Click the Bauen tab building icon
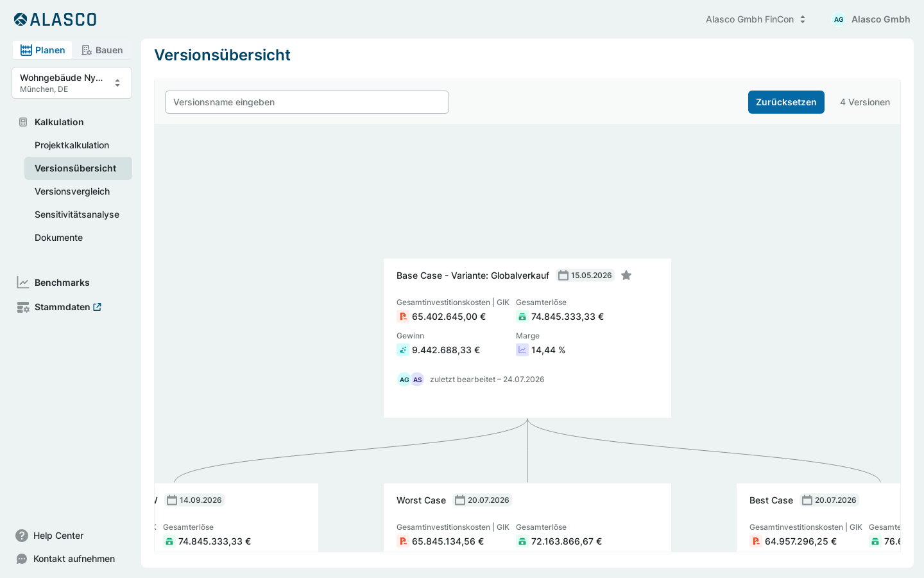This screenshot has height=578, width=924. pos(87,50)
